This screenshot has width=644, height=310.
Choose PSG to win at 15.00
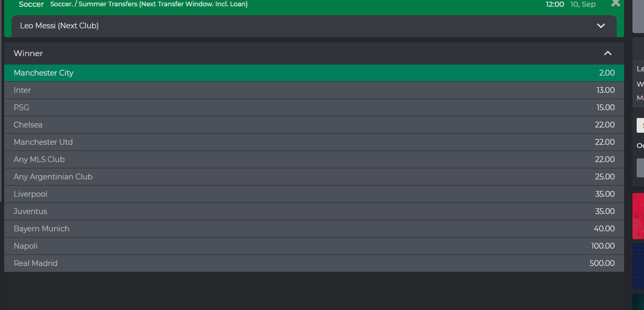click(x=314, y=108)
